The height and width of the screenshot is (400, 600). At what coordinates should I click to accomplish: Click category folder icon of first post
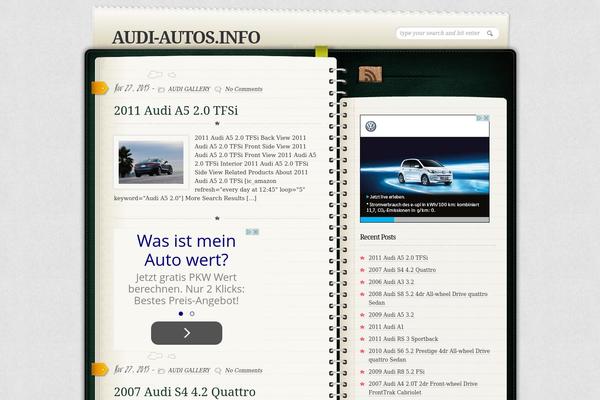[x=161, y=90]
